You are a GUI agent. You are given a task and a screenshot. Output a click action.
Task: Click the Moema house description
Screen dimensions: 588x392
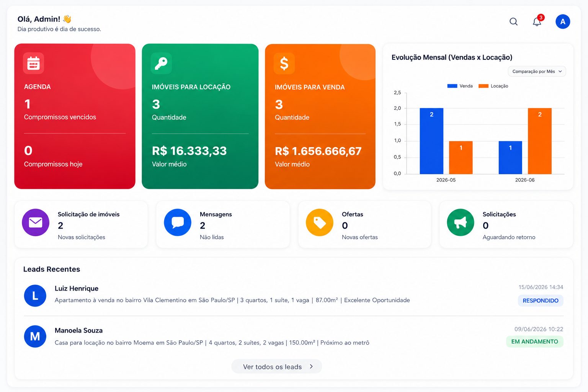(212, 343)
